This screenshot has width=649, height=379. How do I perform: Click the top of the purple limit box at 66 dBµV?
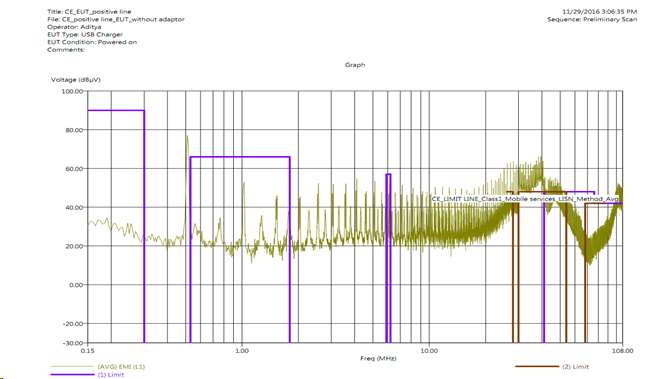coord(240,157)
